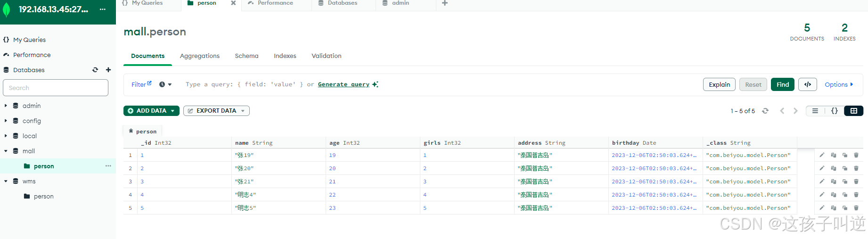
Task: Focus the database Search field
Action: coord(56,88)
